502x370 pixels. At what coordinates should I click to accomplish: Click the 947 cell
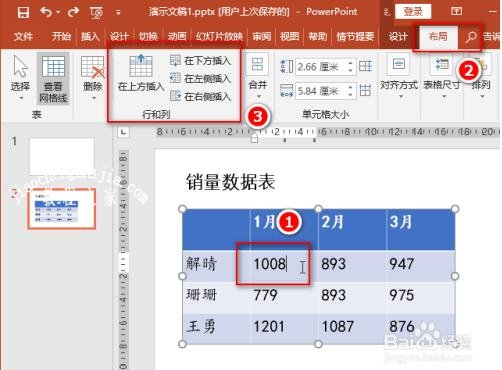(421, 266)
